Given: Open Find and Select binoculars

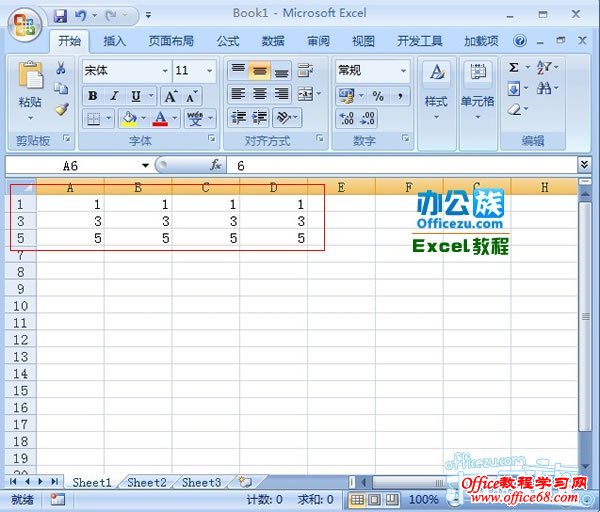Looking at the screenshot, I should 543,89.
